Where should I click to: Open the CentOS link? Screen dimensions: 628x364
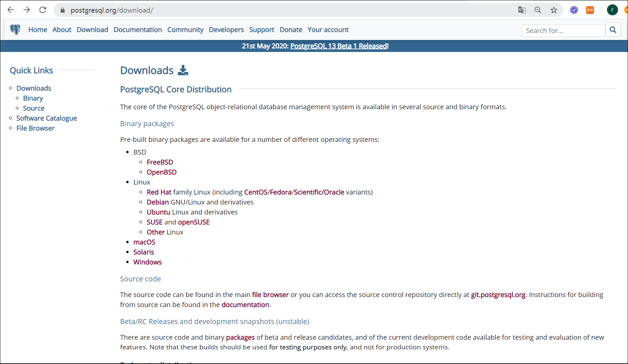256,192
